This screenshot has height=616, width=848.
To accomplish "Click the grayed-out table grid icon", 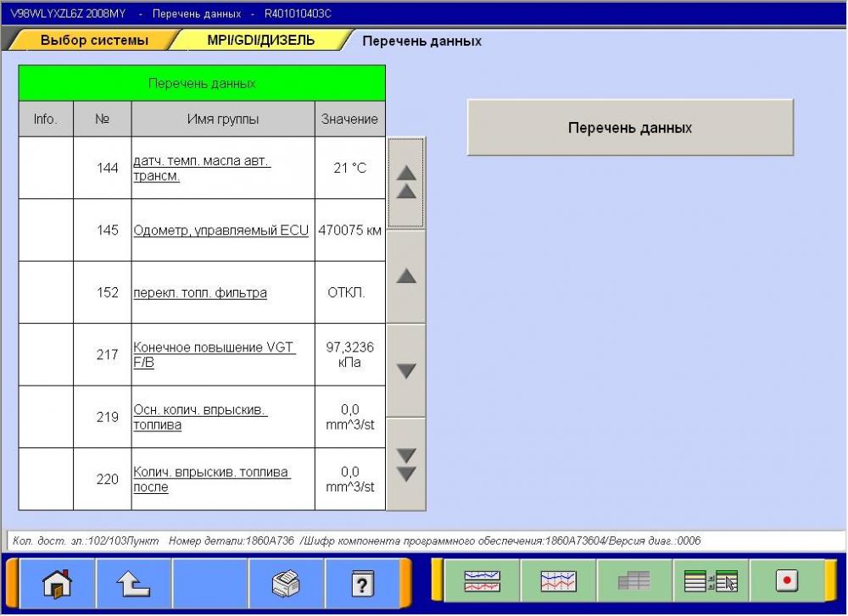I will tap(634, 581).
